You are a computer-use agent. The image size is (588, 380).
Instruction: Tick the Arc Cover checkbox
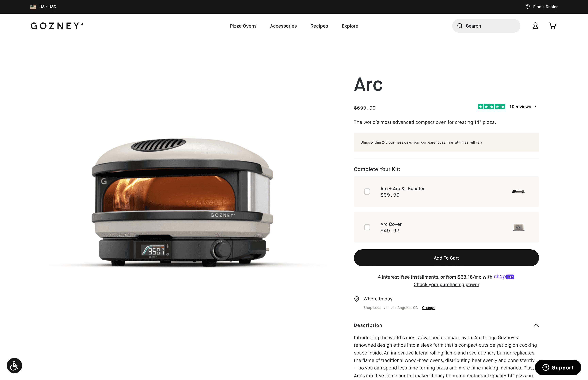click(367, 227)
